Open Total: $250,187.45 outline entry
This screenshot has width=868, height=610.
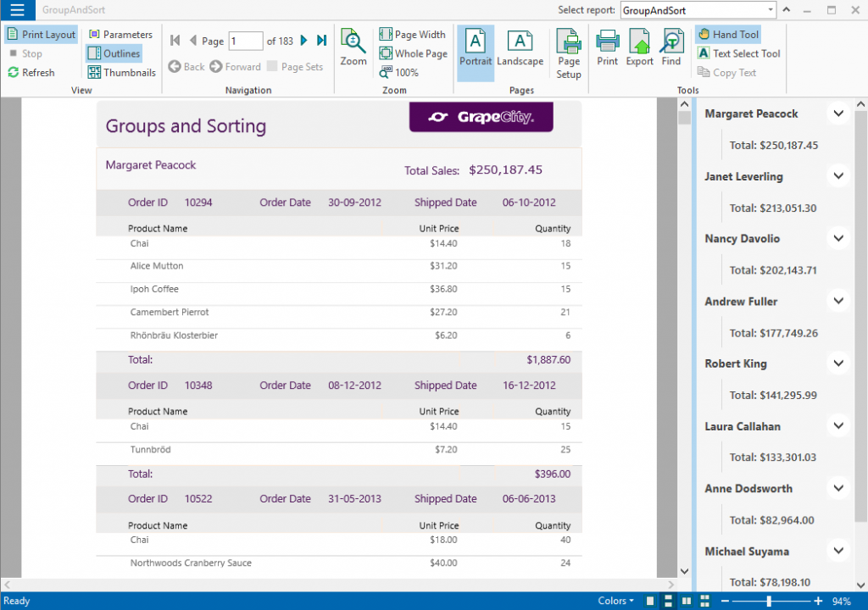773,146
